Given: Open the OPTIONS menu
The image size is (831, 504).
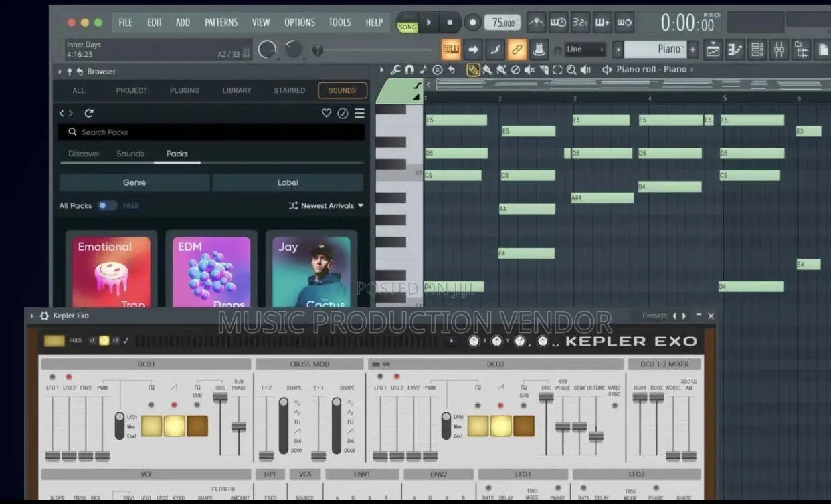Looking at the screenshot, I should click(x=300, y=22).
